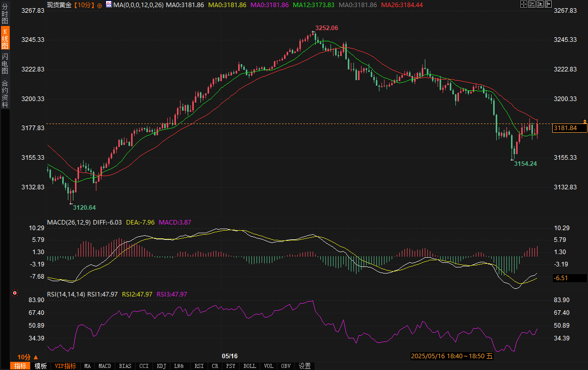Click the MACD(26,12,9) parameters label
588x370 pixels.
pos(69,223)
